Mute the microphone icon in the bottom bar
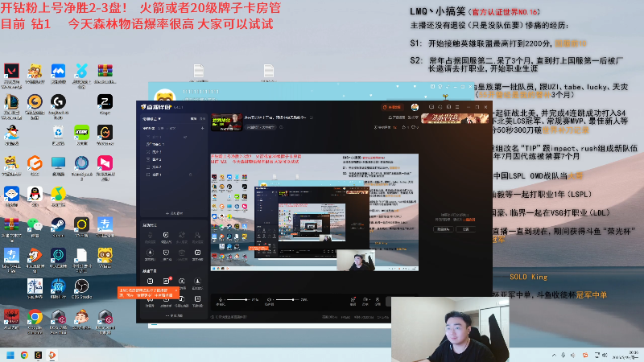The width and height of the screenshot is (644, 362). coord(221,300)
